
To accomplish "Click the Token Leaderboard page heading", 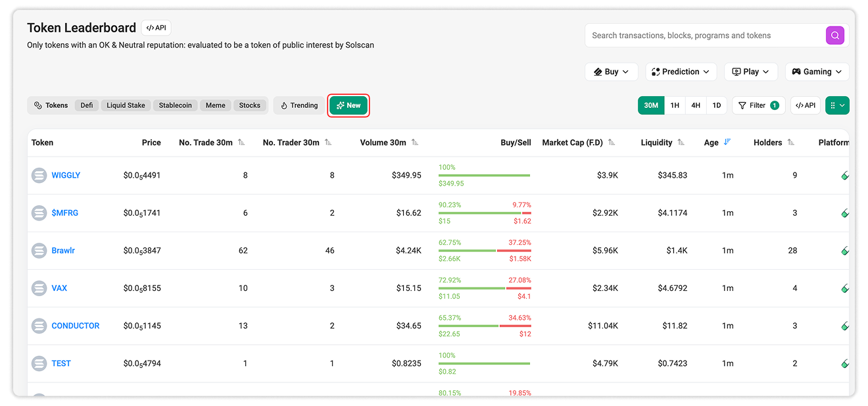I will (82, 28).
